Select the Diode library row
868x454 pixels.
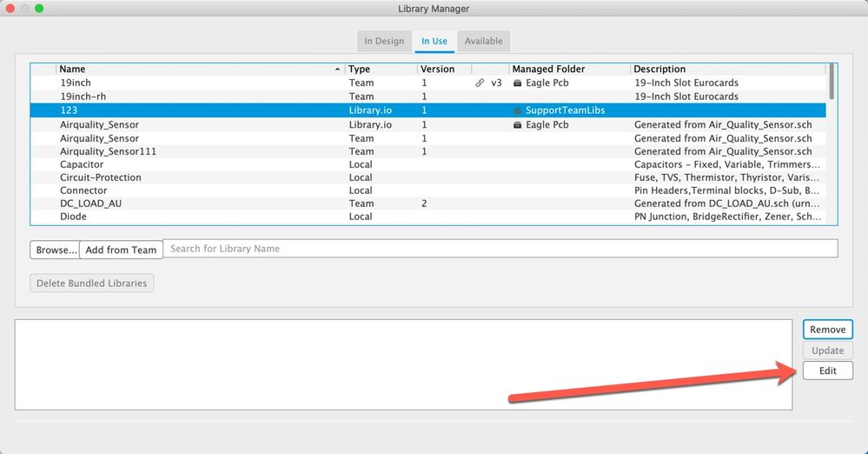(x=427, y=217)
